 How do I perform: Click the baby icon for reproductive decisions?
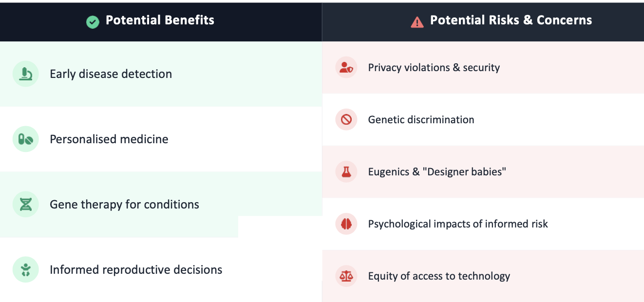(x=25, y=269)
